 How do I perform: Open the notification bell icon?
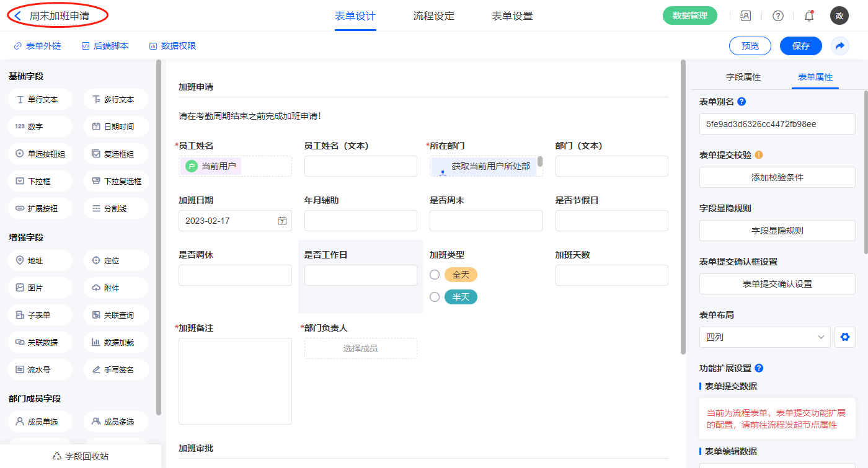pos(809,16)
